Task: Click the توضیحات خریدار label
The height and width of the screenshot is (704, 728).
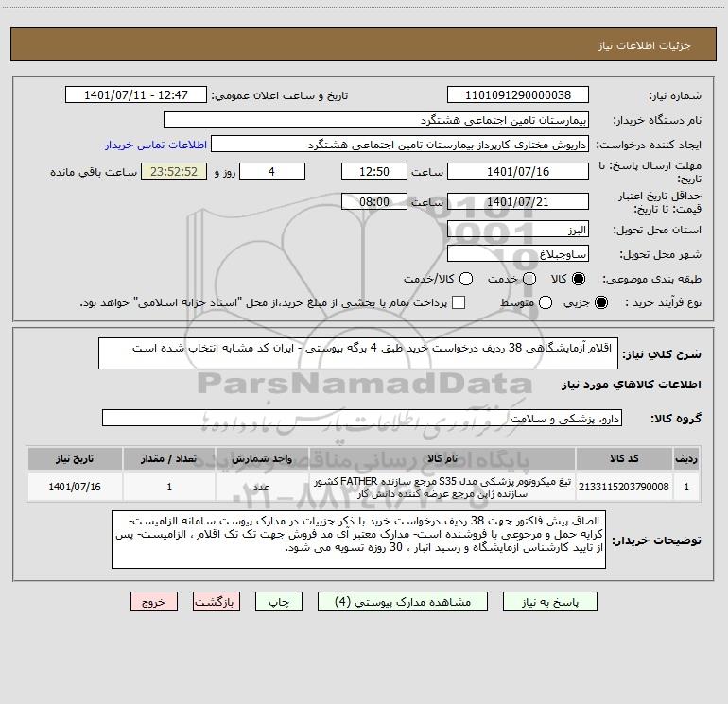Action: (x=656, y=541)
